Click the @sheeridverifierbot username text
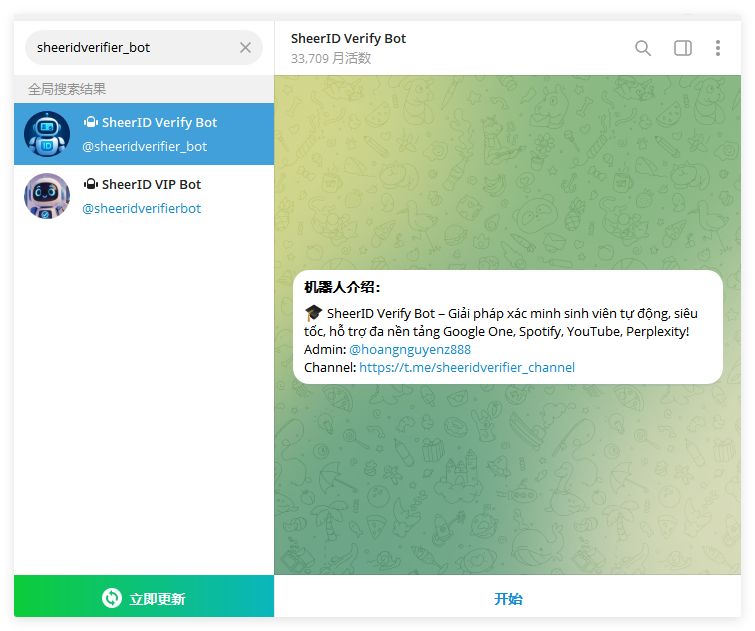Image resolution: width=755 pixels, height=631 pixels. [x=142, y=209]
